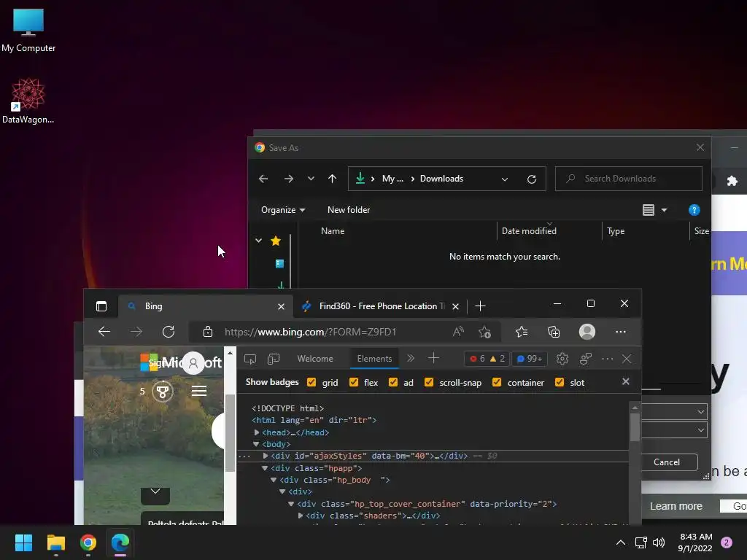Viewport: 747px width, 560px height.
Task: Open DevTools 99+ issues counter
Action: [530, 359]
